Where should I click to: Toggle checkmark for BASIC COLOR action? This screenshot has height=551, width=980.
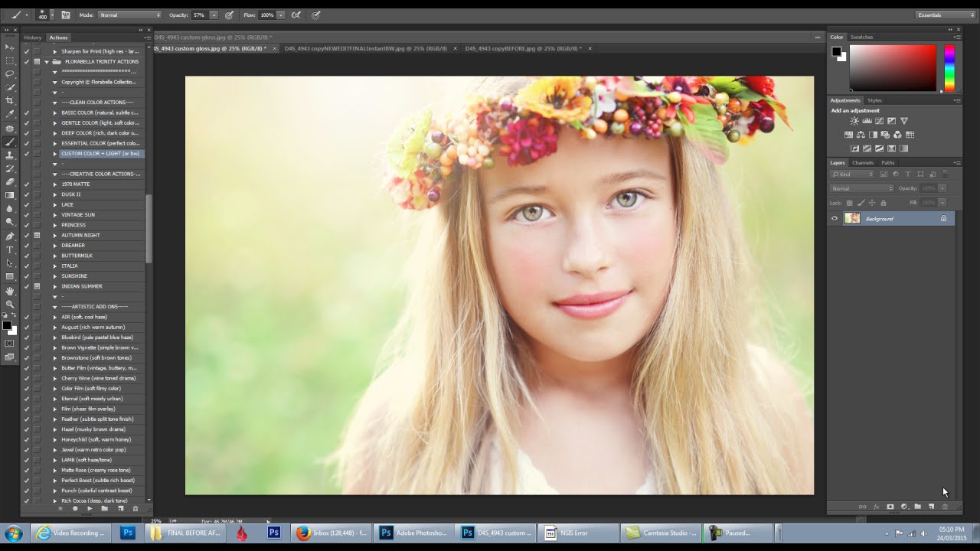click(x=26, y=112)
